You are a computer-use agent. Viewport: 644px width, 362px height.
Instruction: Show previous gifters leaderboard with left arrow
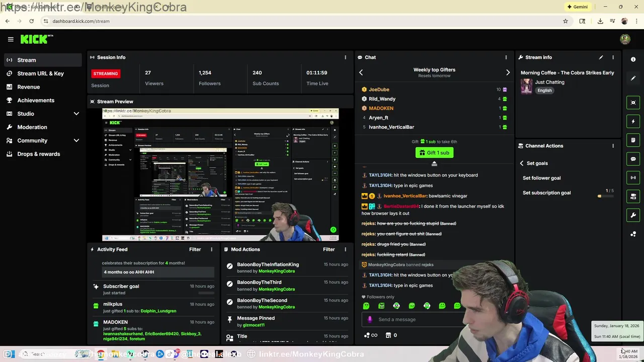[x=361, y=72]
